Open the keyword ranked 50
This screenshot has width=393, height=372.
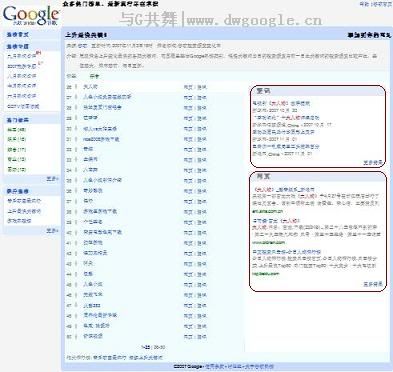93,336
